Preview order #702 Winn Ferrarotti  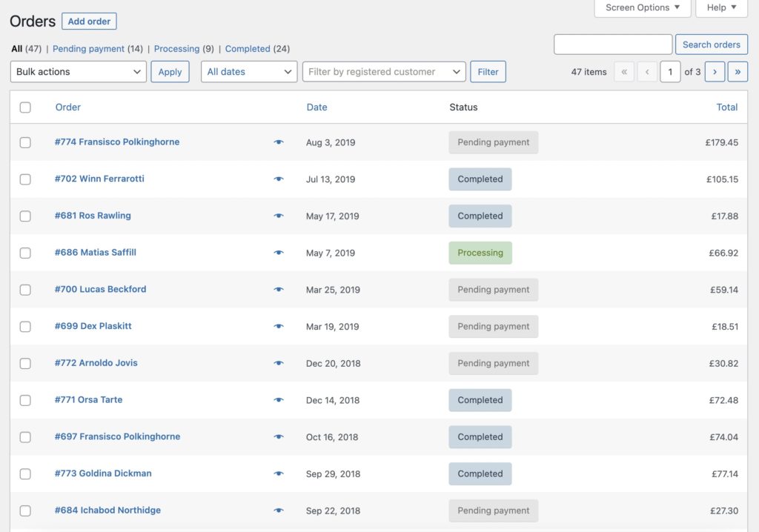tap(278, 179)
